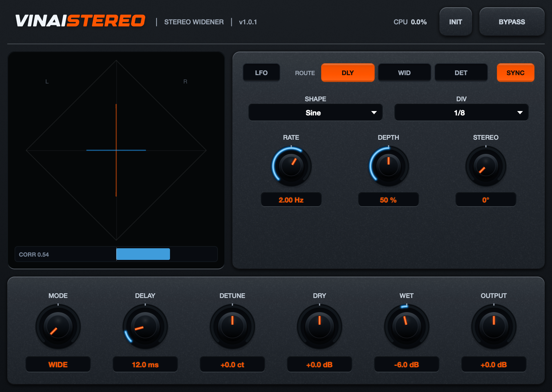Click the DETUNE knob
Image resolution: width=552 pixels, height=392 pixels.
[x=232, y=326]
